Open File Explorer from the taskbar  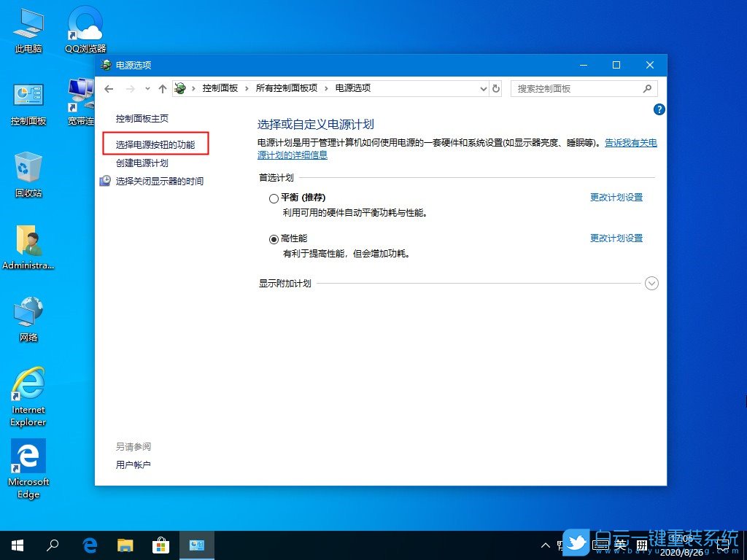125,545
